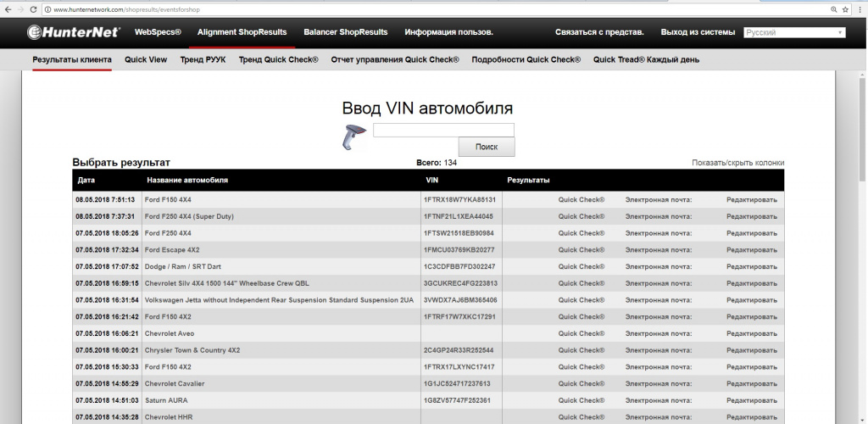Click the Ford F250 4X4 (Super Duty) name
Screen dimensions: 868x424
point(189,216)
